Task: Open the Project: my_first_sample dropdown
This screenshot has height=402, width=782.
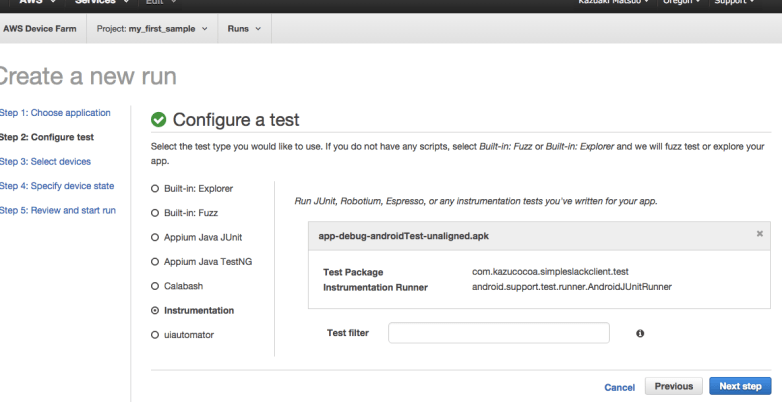Action: (152, 29)
